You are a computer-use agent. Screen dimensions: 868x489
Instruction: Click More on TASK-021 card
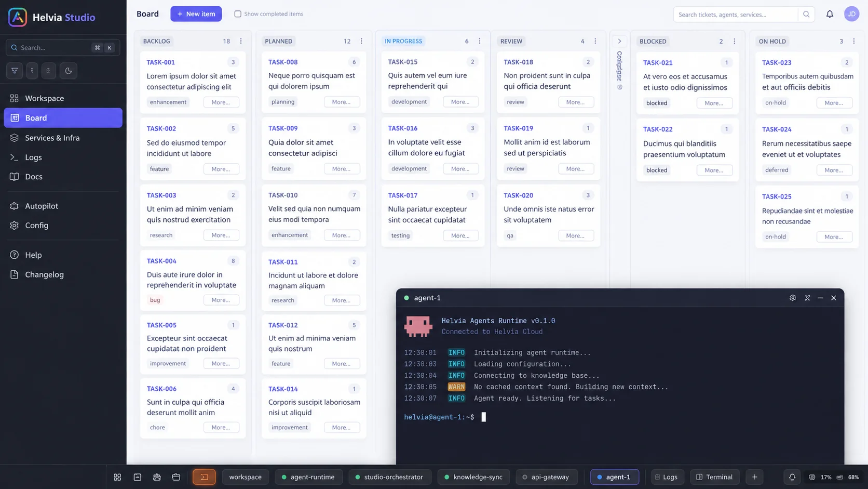[714, 103]
